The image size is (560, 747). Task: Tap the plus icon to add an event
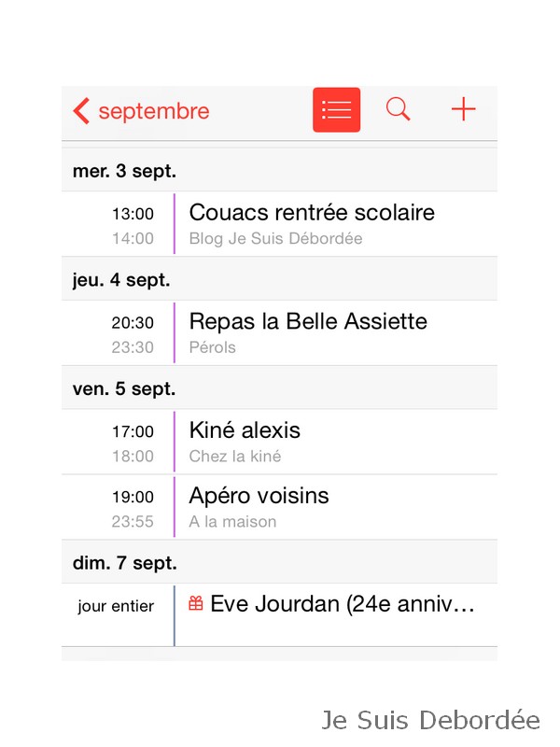[x=463, y=109]
